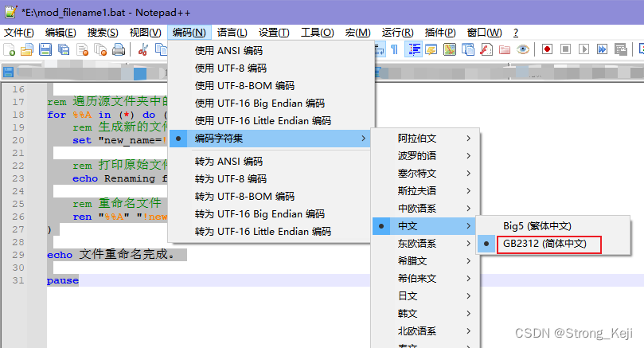
Task: Click 转为 UTF-8 编码 menu entry
Action: [271, 179]
